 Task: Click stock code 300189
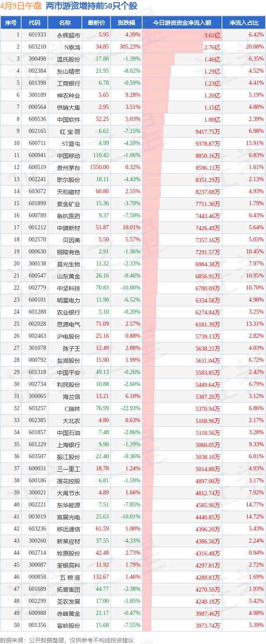pyautogui.click(x=37, y=95)
